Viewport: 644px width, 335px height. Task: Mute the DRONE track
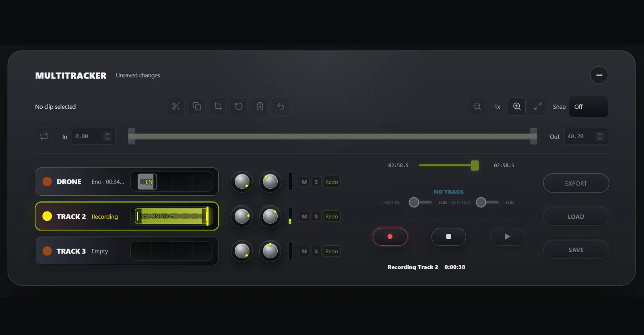pyautogui.click(x=304, y=182)
